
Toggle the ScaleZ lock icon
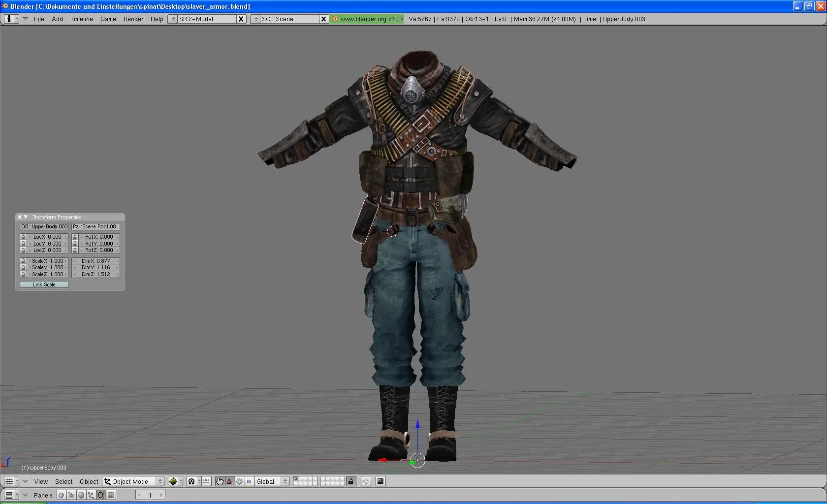pos(23,274)
